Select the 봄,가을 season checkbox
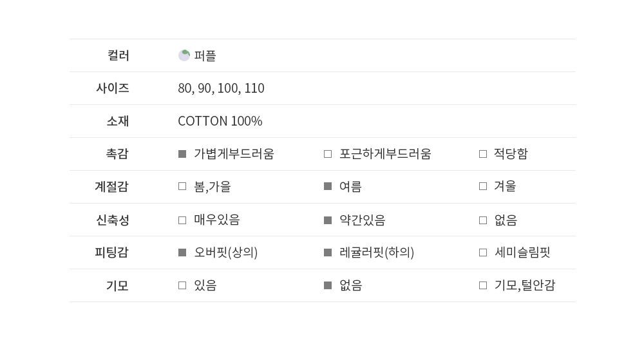This screenshot has height=353, width=644. [182, 186]
